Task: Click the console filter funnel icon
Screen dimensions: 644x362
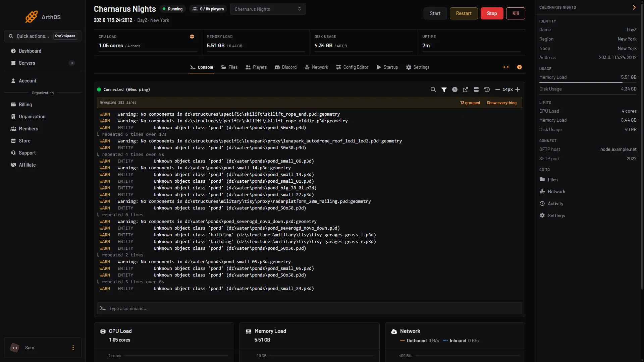Action: 444,89
